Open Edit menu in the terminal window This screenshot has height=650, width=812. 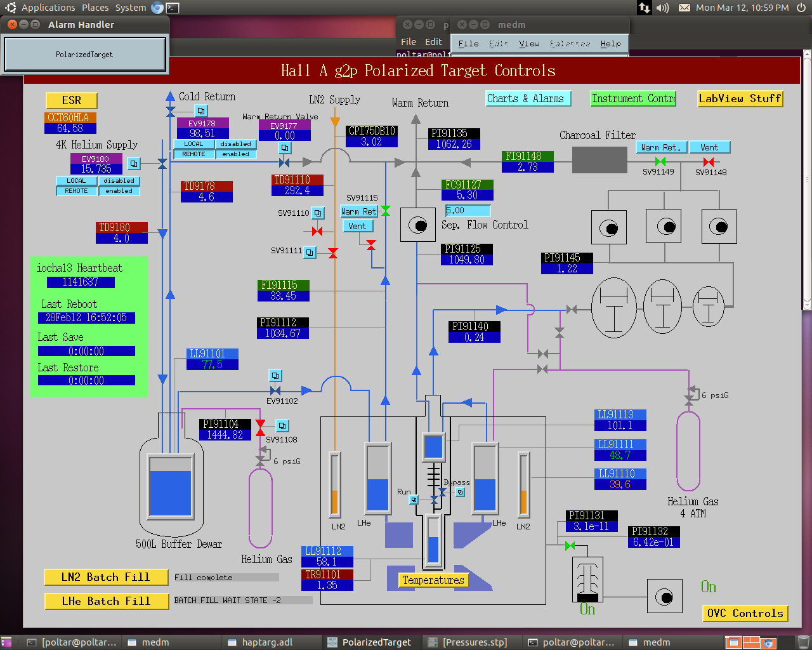point(433,42)
